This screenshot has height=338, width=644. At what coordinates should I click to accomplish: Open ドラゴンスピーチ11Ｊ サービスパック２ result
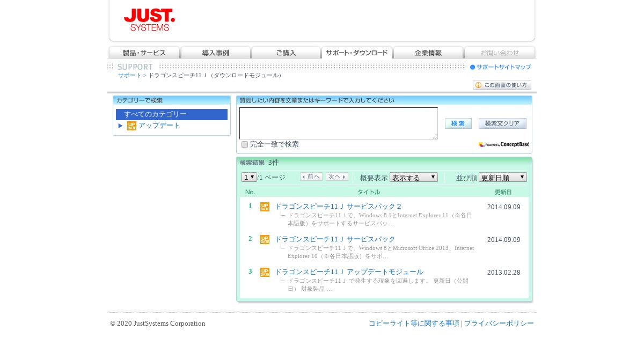pos(339,207)
